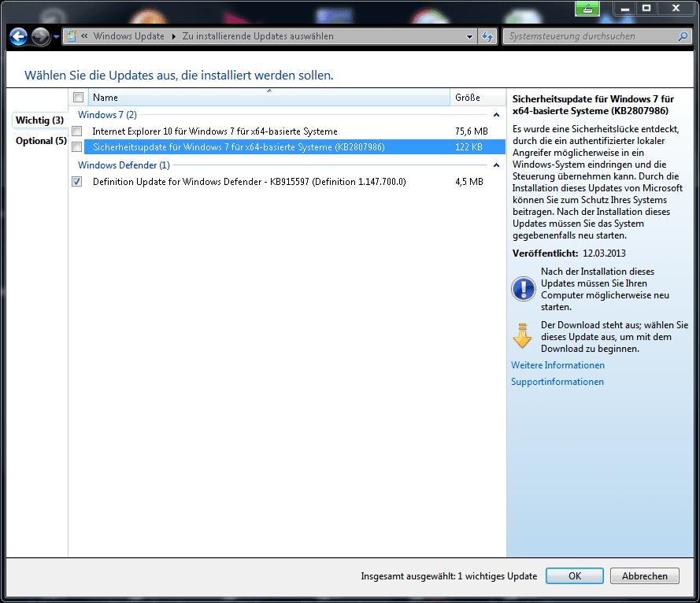700x603 pixels.
Task: Sort by the Größe column header
Action: 477,98
